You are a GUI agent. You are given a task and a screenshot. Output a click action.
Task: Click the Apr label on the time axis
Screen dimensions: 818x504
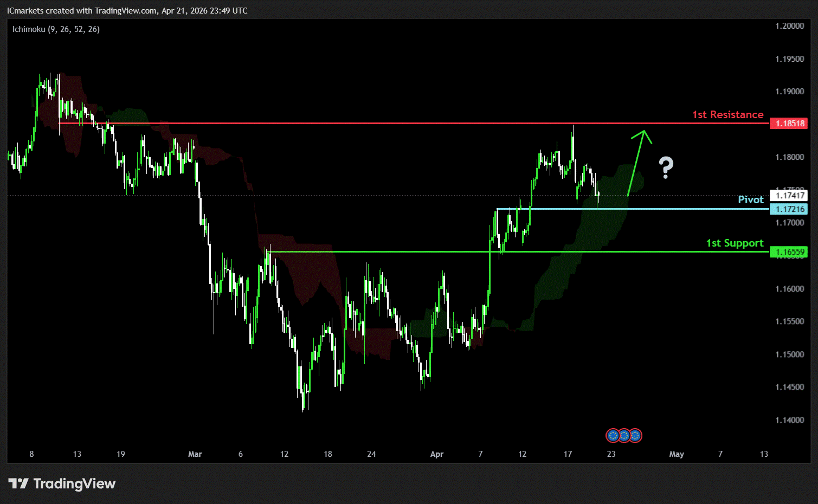pyautogui.click(x=436, y=454)
